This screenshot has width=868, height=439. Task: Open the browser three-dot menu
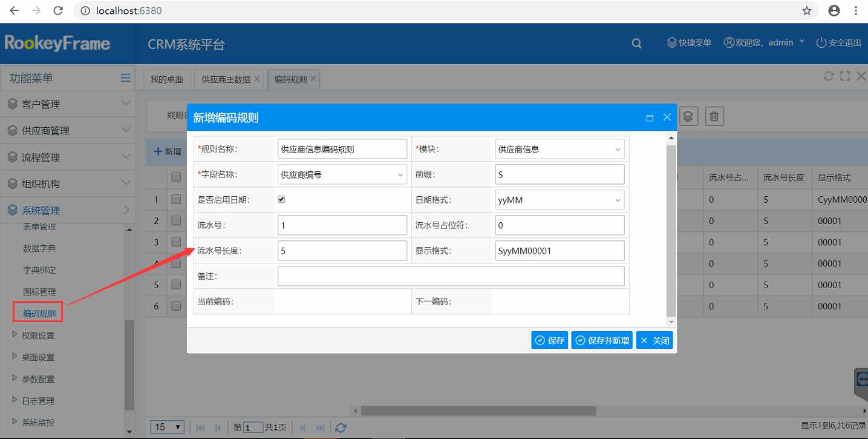pyautogui.click(x=856, y=10)
